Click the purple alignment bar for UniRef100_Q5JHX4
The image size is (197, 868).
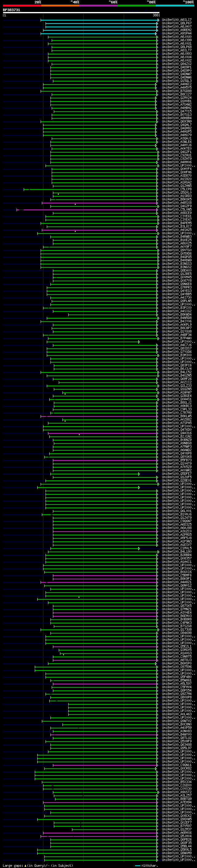coord(99,836)
